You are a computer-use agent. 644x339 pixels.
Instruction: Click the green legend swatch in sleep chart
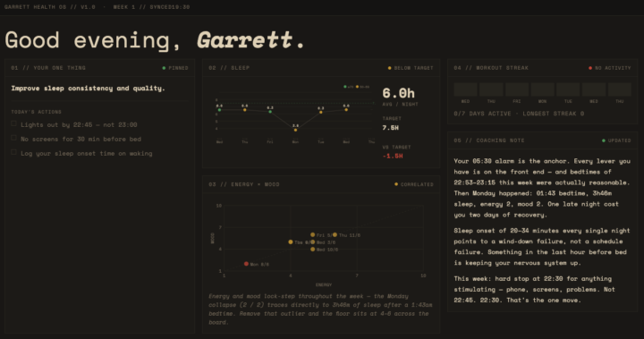[345, 87]
